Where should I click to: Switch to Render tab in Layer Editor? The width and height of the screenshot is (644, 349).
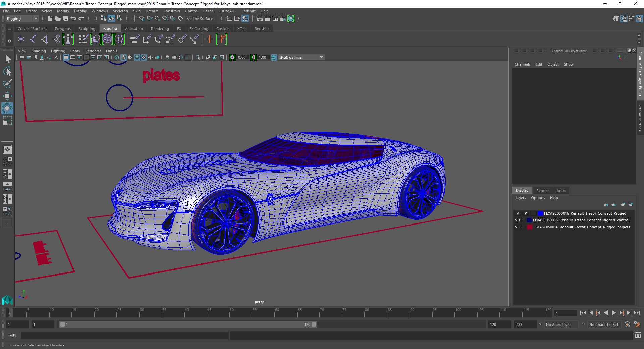[x=542, y=190]
